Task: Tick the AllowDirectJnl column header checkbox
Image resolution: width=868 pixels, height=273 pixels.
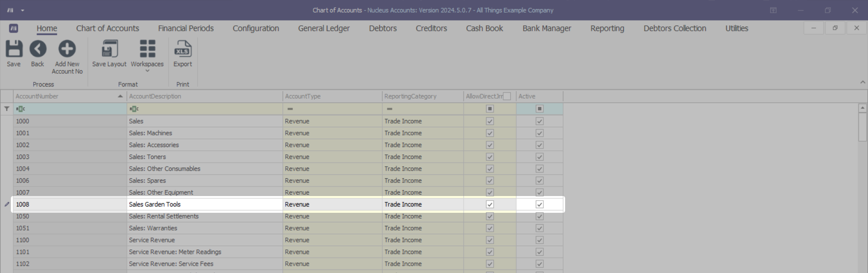Action: [x=507, y=96]
